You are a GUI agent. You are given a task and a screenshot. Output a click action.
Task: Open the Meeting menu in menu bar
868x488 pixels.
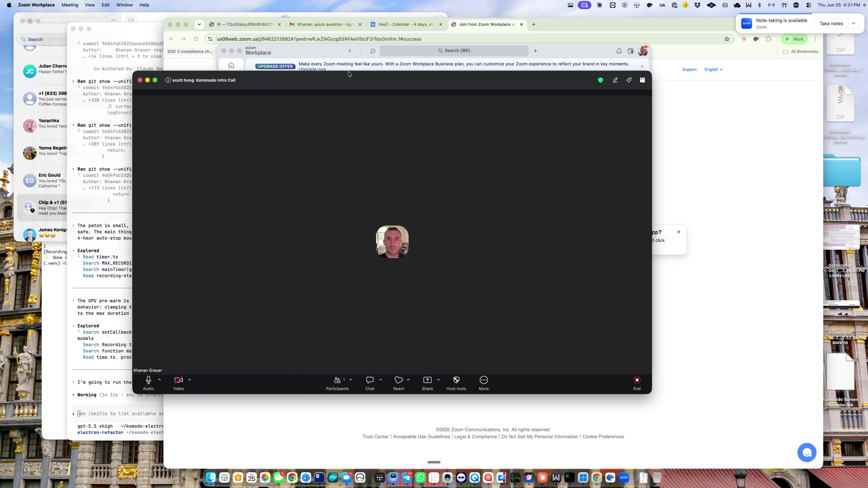[x=70, y=5]
